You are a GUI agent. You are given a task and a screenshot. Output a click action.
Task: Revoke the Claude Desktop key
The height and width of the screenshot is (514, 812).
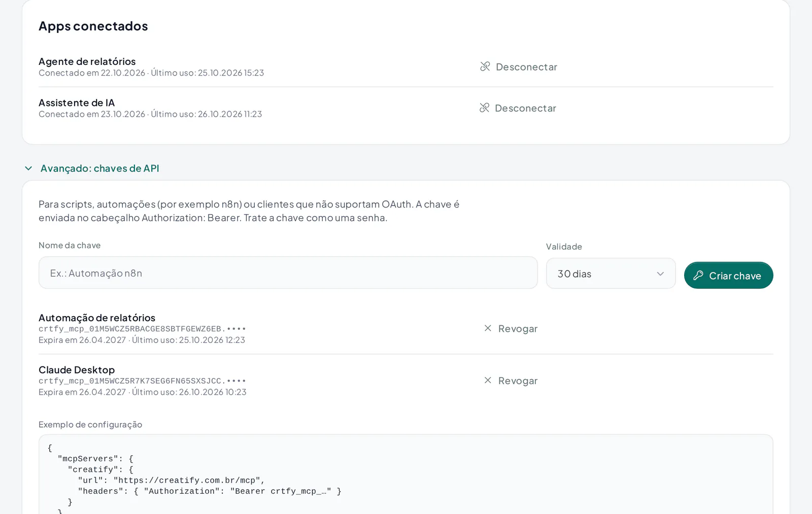pos(511,381)
